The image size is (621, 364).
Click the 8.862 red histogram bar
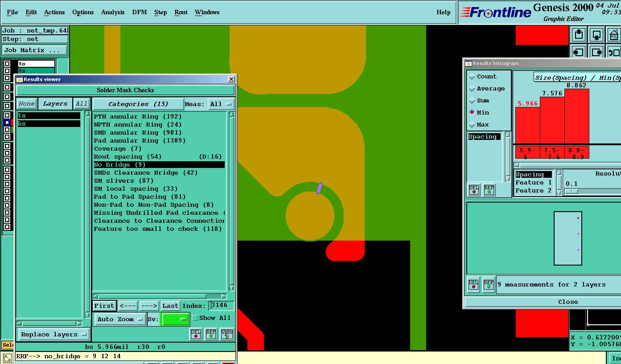pyautogui.click(x=577, y=116)
